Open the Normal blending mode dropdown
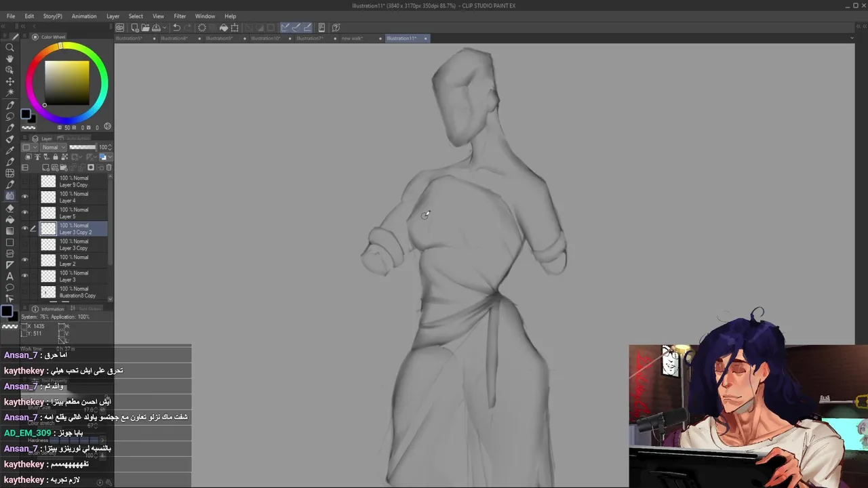 click(x=54, y=147)
